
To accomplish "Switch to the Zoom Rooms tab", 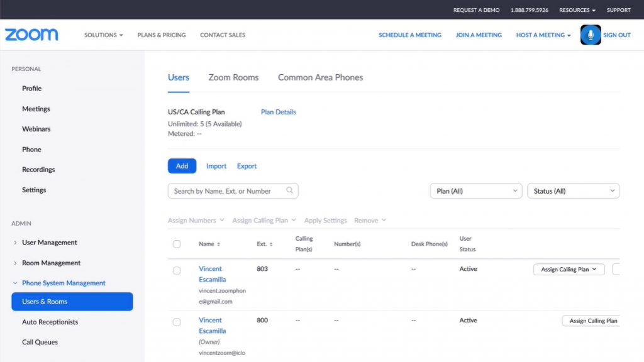I will [233, 77].
